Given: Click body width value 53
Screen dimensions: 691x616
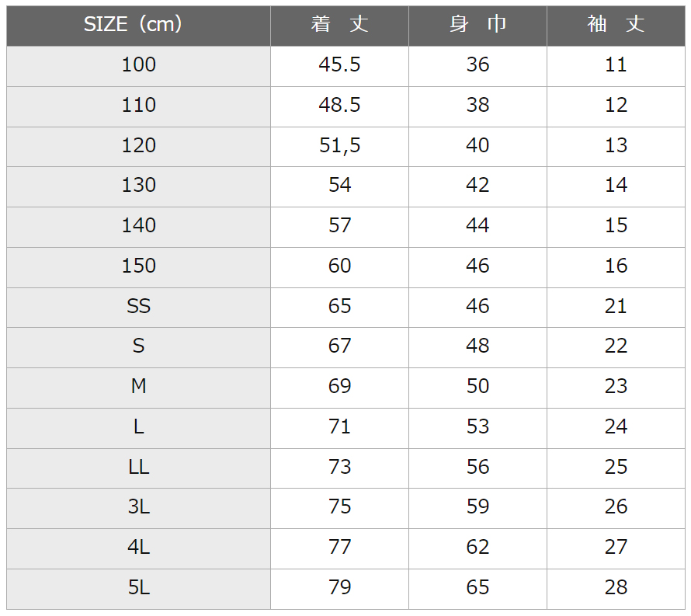Looking at the screenshot, I should coord(477,428).
